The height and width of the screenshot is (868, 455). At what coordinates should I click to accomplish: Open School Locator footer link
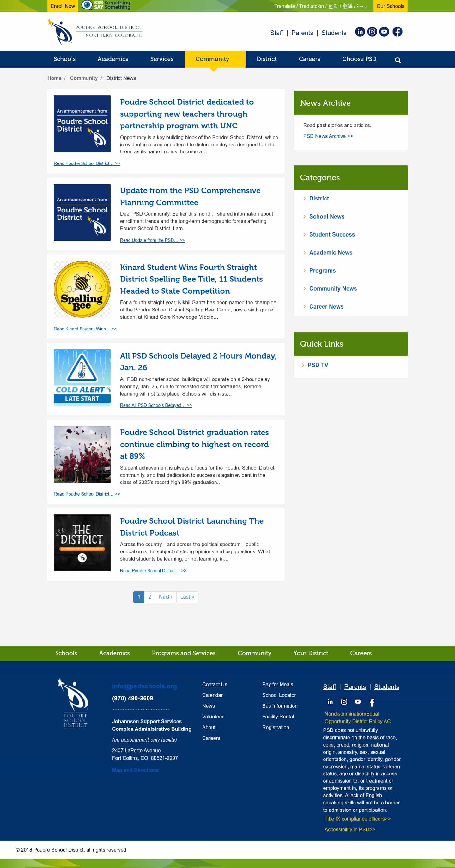(x=279, y=695)
